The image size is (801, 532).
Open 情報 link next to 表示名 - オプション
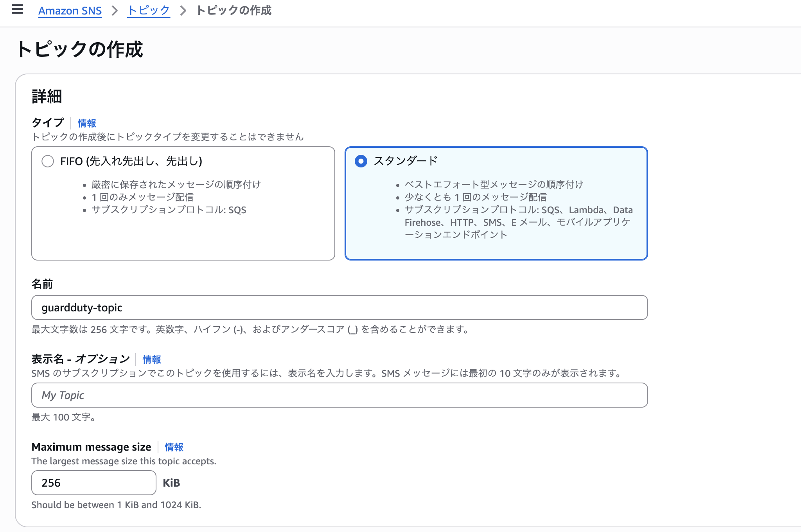click(x=152, y=359)
